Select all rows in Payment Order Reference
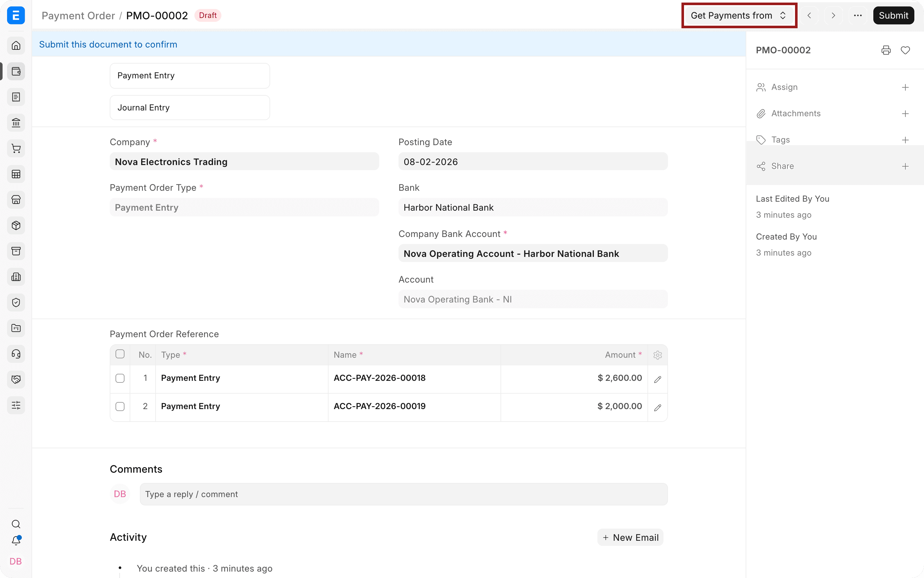This screenshot has height=578, width=924. (120, 354)
